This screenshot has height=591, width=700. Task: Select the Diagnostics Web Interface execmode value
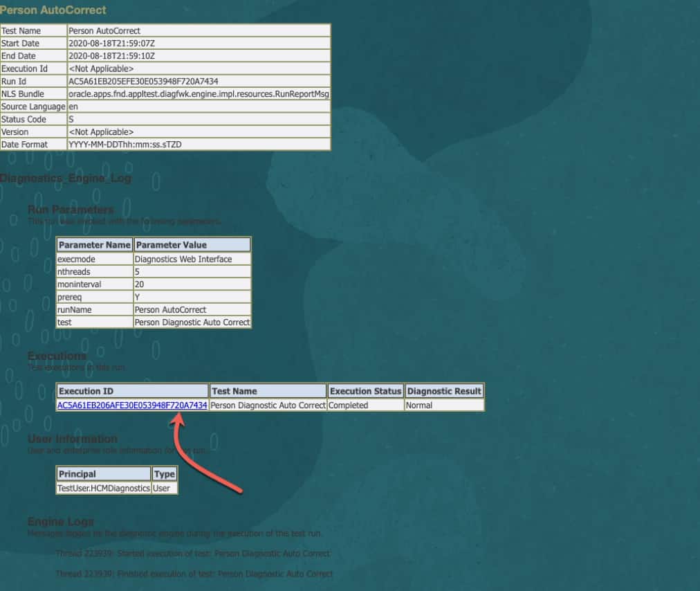tap(192, 259)
